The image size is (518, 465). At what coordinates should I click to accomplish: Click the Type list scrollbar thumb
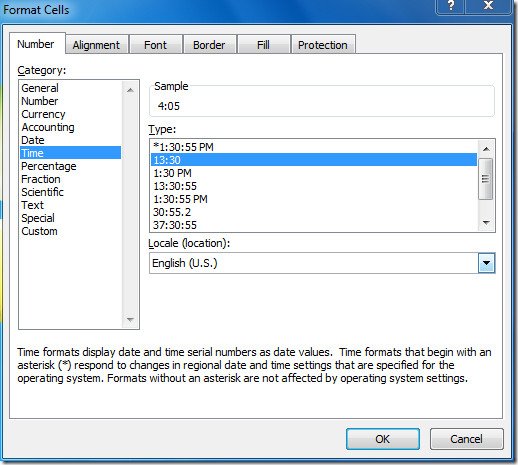tap(486, 179)
